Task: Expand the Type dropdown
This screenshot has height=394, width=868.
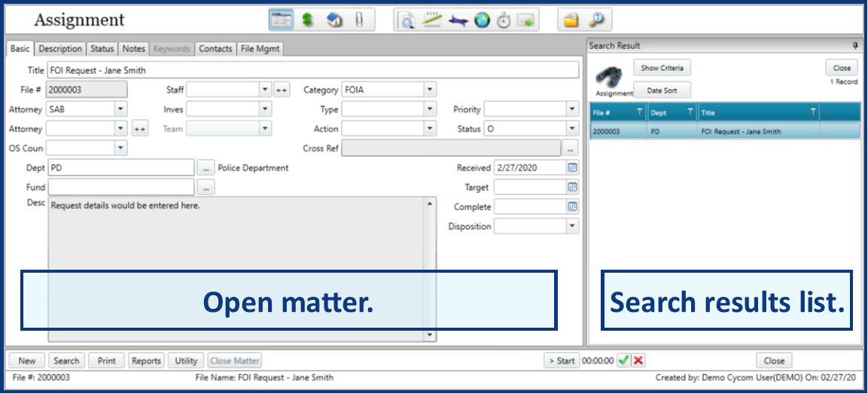Action: pyautogui.click(x=430, y=109)
